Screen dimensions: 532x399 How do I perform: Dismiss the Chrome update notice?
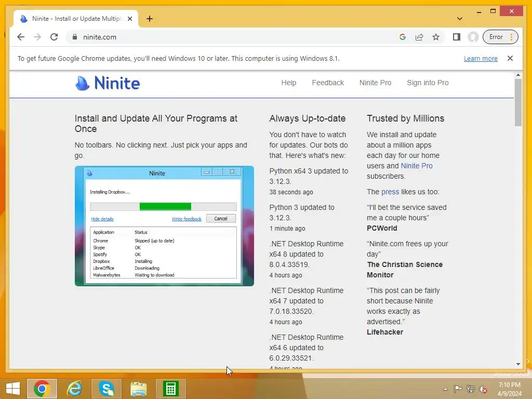click(x=510, y=58)
